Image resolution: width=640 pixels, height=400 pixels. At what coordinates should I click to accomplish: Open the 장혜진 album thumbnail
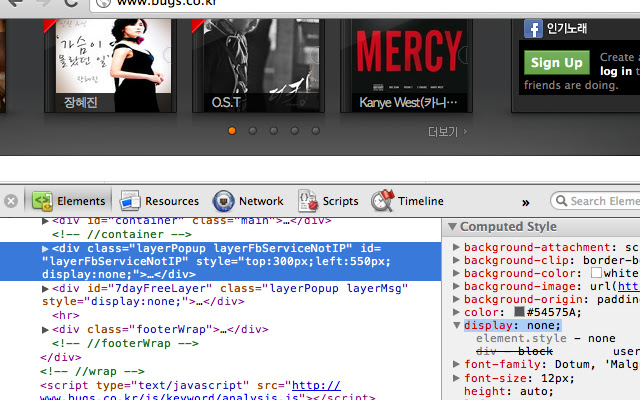tap(111, 65)
